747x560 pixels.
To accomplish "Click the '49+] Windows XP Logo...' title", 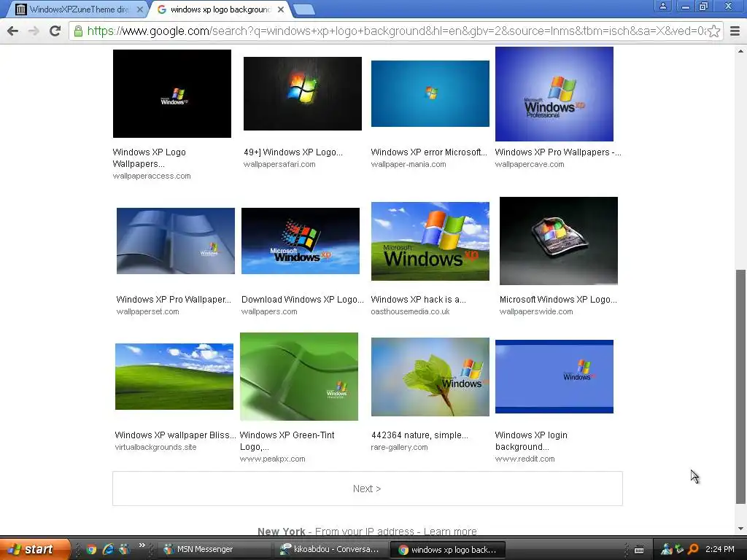I will pyautogui.click(x=293, y=152).
